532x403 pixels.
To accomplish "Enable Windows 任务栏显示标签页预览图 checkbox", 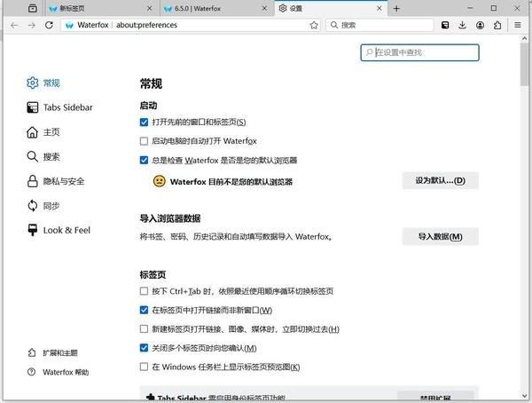I will pos(144,367).
